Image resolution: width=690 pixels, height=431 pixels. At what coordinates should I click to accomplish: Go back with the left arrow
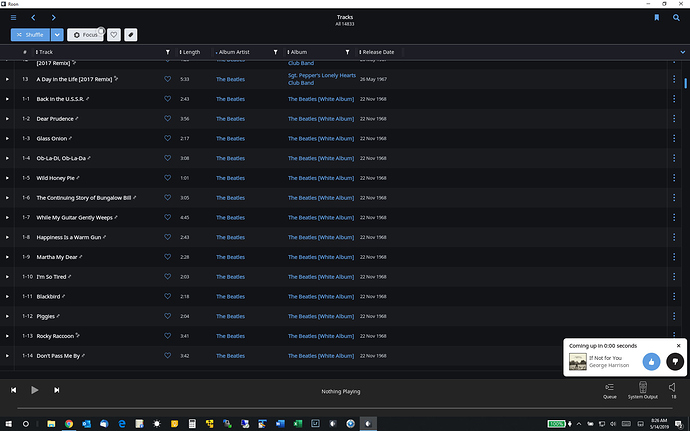(33, 18)
